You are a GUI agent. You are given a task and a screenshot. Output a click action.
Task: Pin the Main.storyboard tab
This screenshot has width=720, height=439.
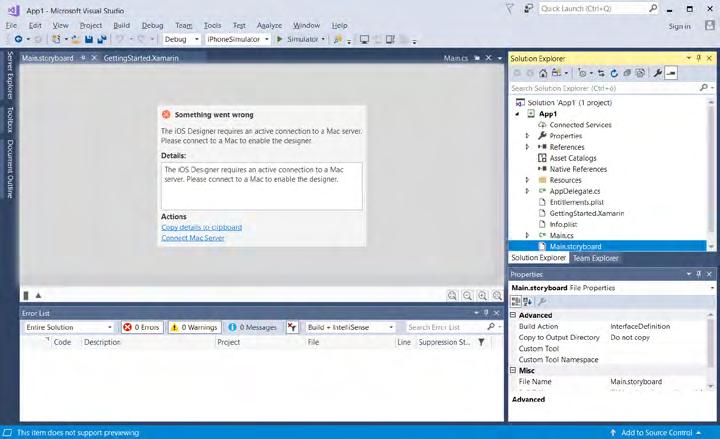(x=83, y=58)
